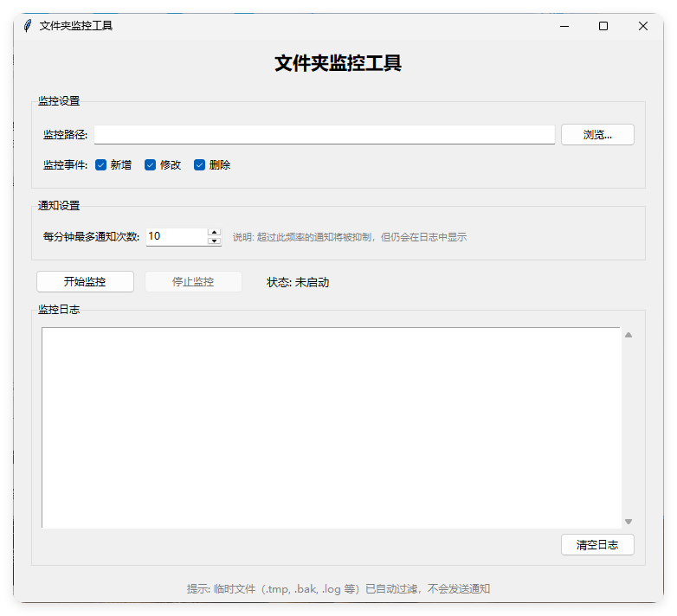This screenshot has height=616, width=677.
Task: Clear the log with 清空日志 button
Action: click(597, 545)
